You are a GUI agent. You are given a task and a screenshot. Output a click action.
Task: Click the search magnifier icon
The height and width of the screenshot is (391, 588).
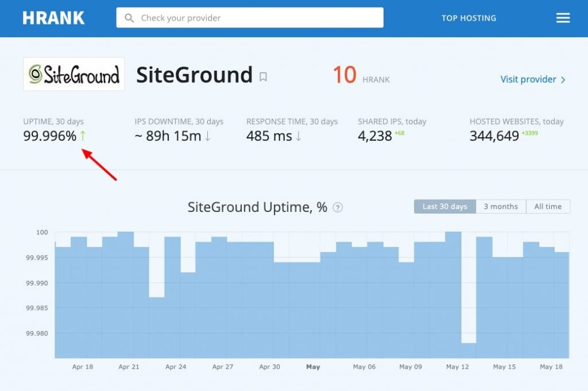pyautogui.click(x=129, y=18)
